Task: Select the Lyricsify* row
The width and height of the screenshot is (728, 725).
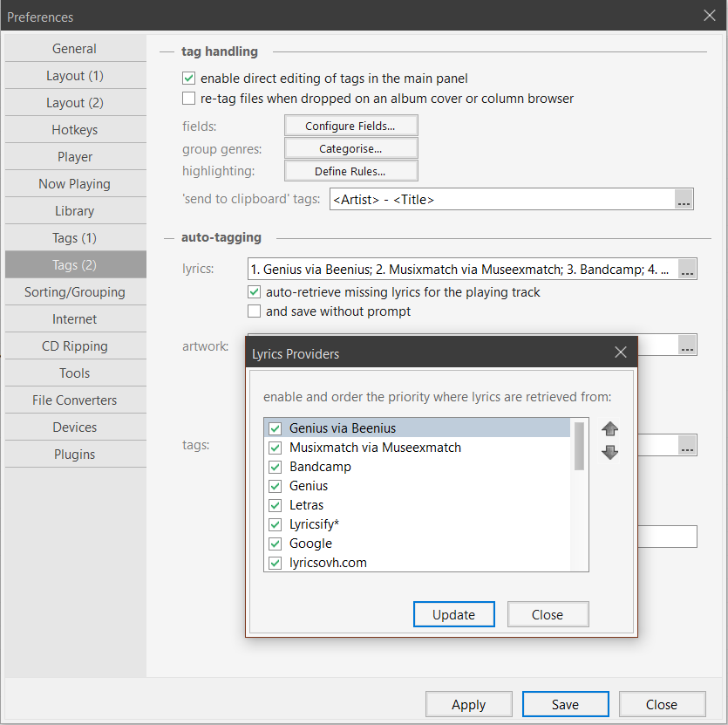Action: coord(417,524)
